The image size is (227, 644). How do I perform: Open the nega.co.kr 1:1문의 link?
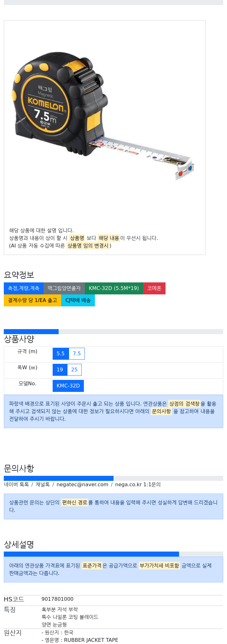(x=138, y=485)
